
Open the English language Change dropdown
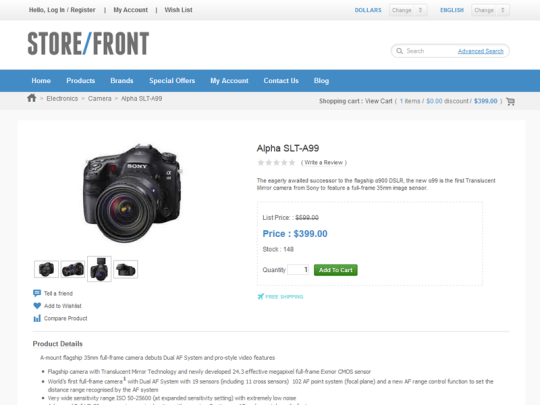click(x=490, y=10)
